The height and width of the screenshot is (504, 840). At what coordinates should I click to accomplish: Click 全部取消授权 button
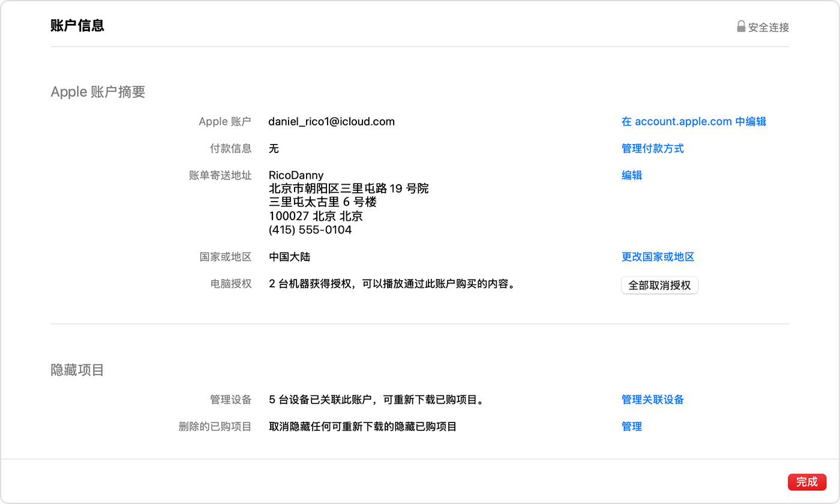point(659,286)
